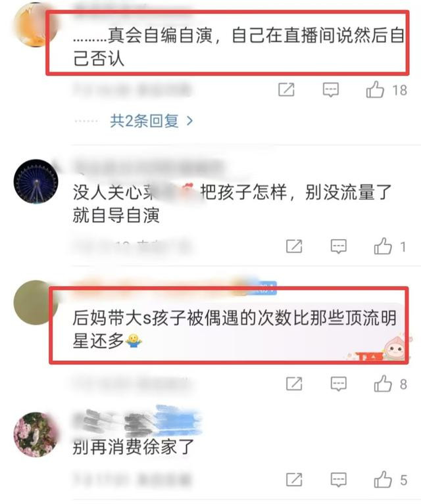Tap the peach sticker badge on comment

point(395,348)
